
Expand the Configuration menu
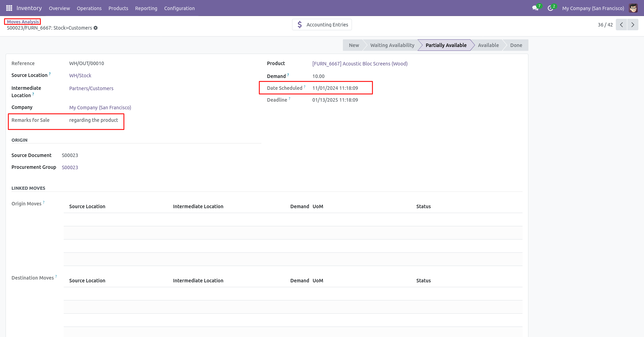point(179,8)
